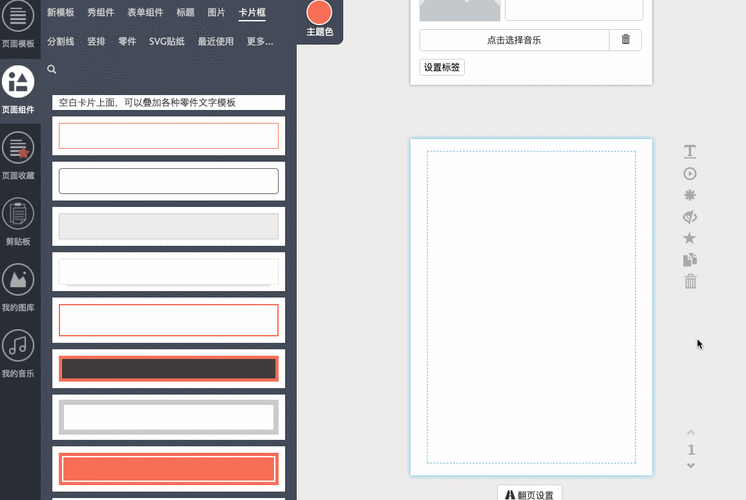Viewport: 746px width, 500px height.
Task: Click the search magnifier icon
Action: (x=52, y=70)
